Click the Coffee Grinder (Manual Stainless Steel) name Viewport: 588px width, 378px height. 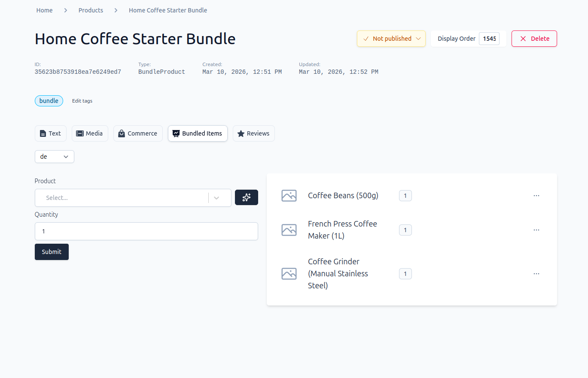[x=338, y=274]
